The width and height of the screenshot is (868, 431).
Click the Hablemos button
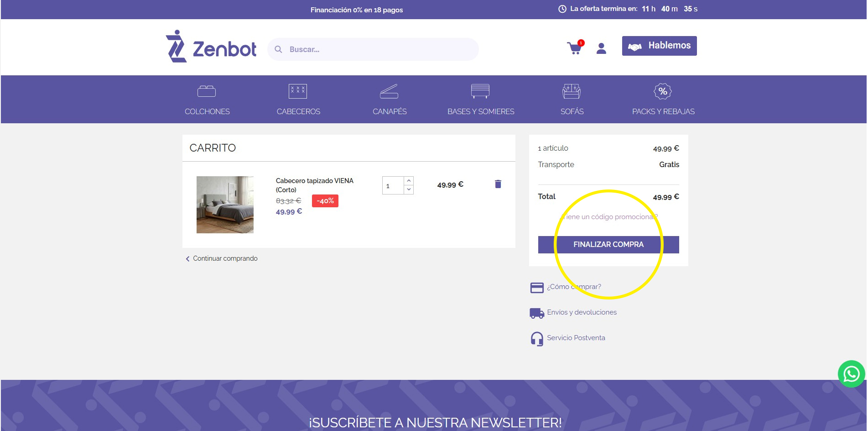[659, 46]
